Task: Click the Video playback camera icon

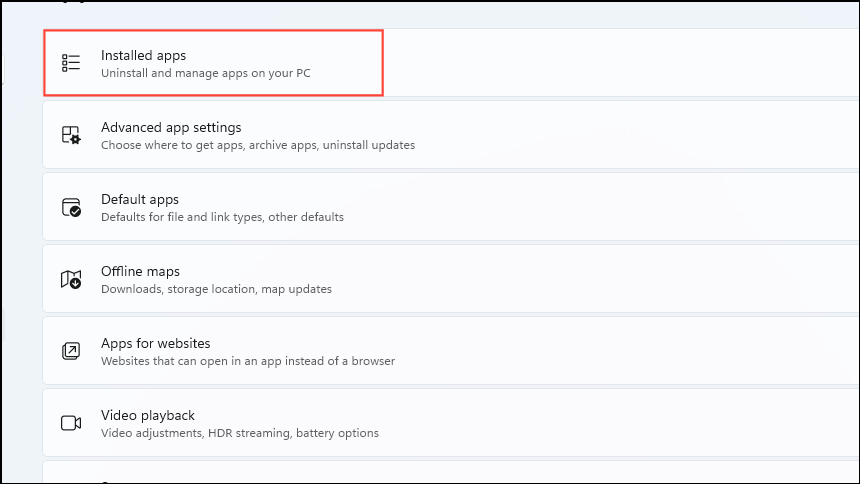Action: [71, 423]
